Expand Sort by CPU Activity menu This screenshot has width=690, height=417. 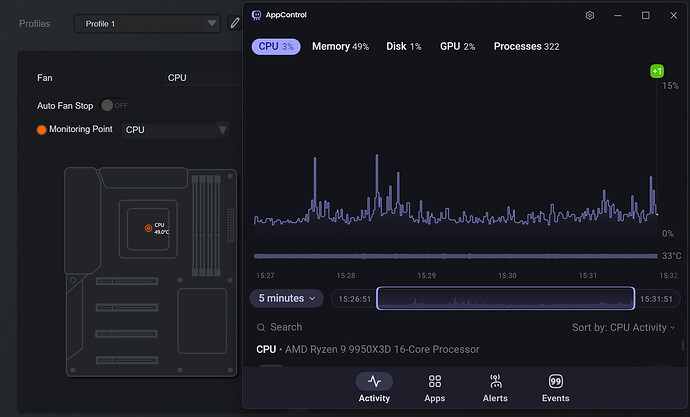623,327
